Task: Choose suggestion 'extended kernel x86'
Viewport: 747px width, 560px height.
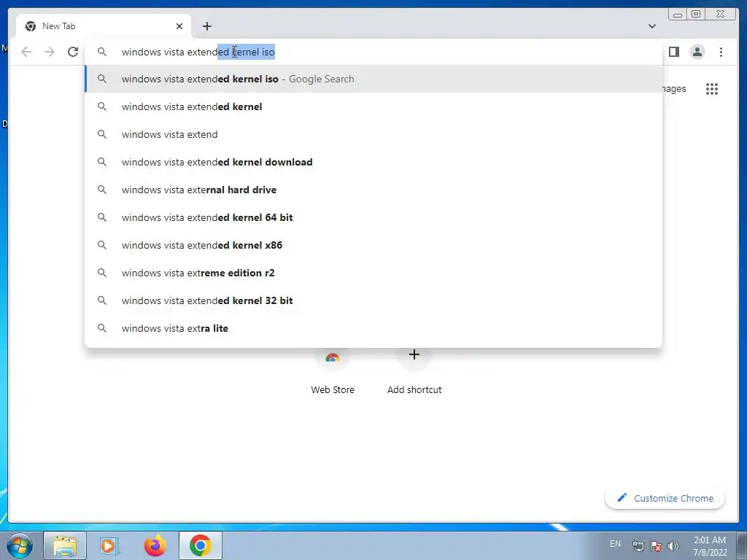Action: click(373, 245)
